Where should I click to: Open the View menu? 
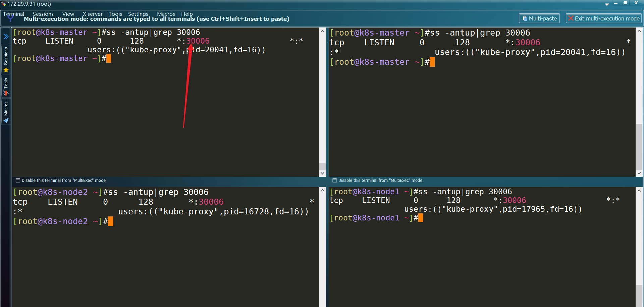[x=68, y=14]
